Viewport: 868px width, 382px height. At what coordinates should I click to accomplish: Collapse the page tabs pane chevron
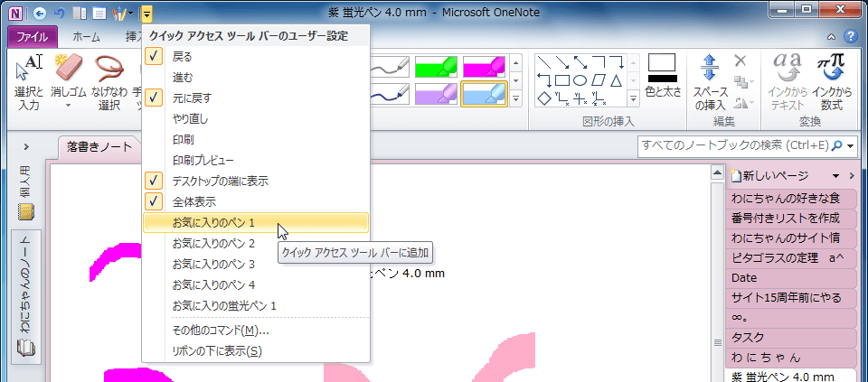pyautogui.click(x=852, y=176)
